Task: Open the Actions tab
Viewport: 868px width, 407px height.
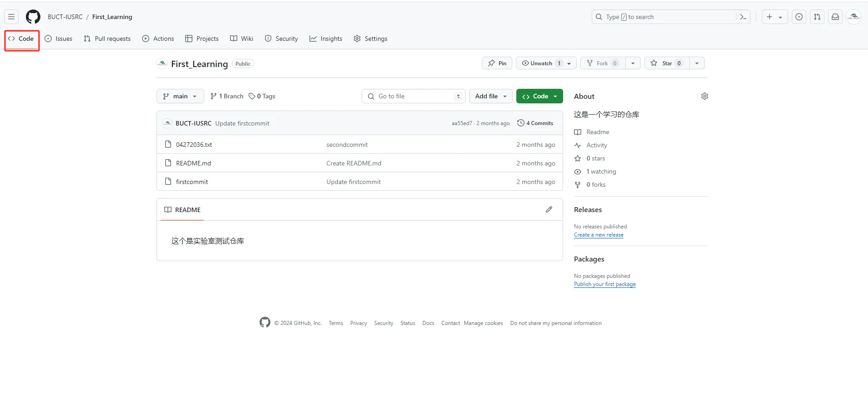Action: pyautogui.click(x=158, y=39)
